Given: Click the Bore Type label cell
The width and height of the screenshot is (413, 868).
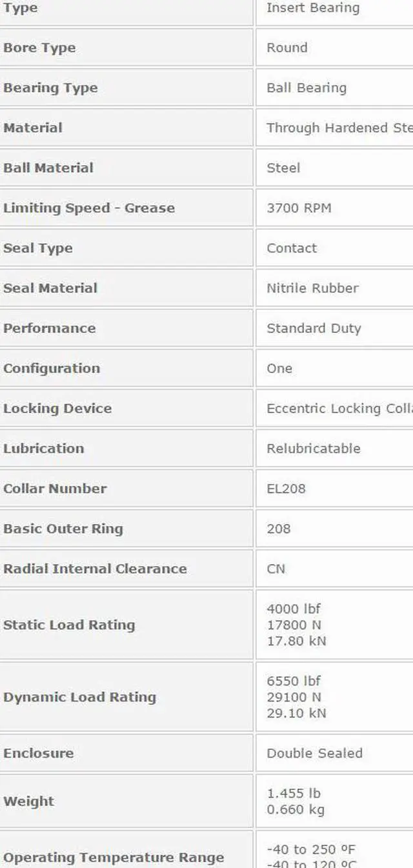Looking at the screenshot, I should tap(39, 48).
